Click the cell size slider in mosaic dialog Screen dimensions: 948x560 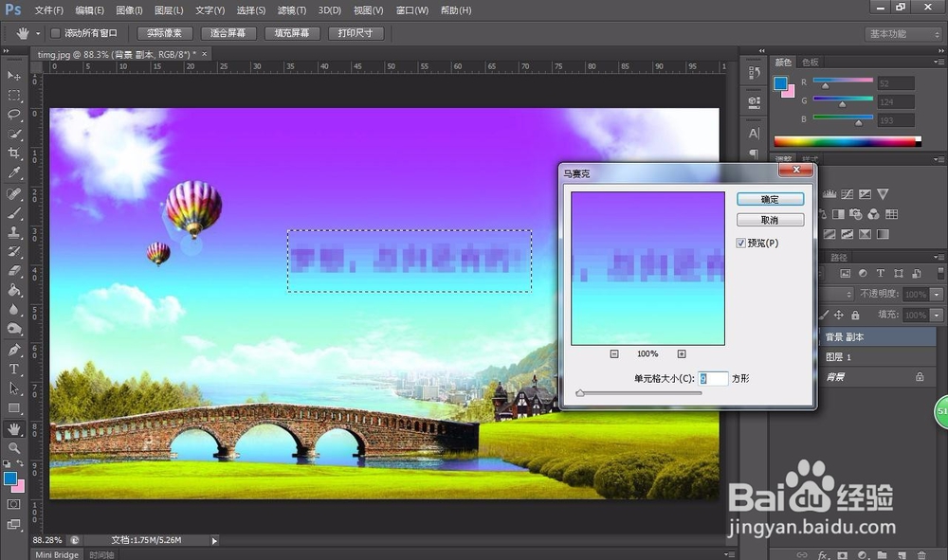pos(639,393)
